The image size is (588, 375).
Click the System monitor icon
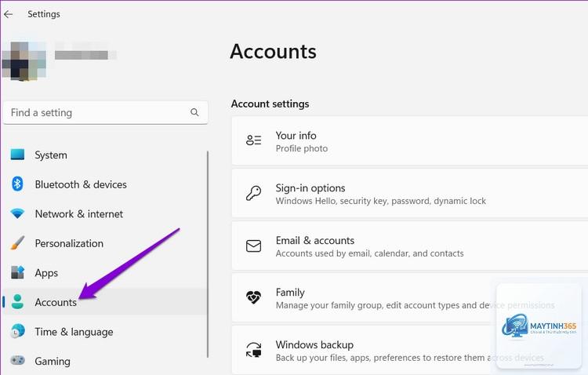17,155
